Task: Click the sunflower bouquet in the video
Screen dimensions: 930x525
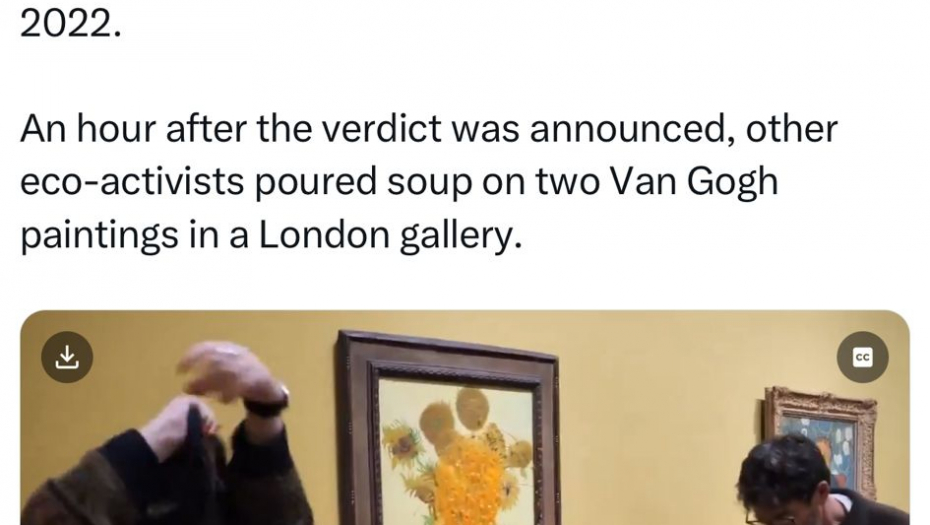Action: [461, 456]
